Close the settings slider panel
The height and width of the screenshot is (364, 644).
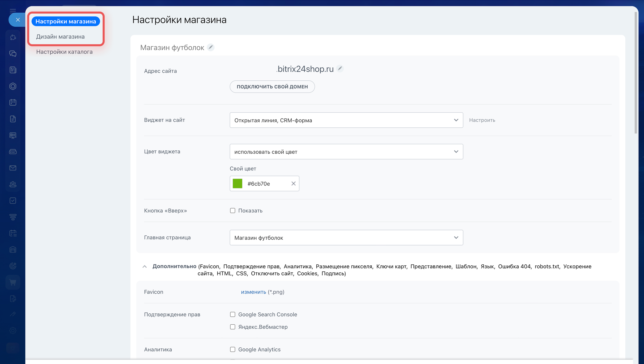pos(17,20)
